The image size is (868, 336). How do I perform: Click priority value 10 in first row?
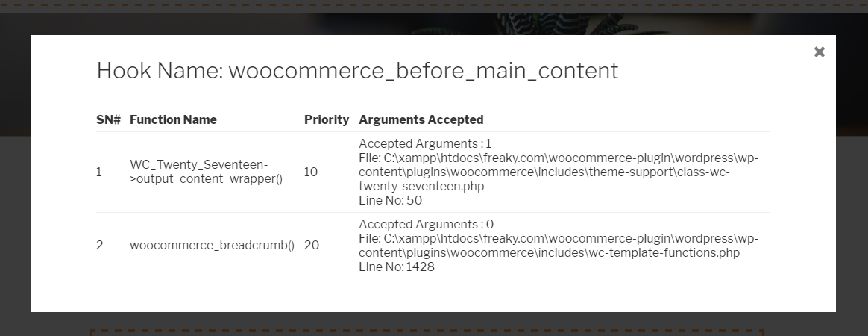pyautogui.click(x=310, y=172)
